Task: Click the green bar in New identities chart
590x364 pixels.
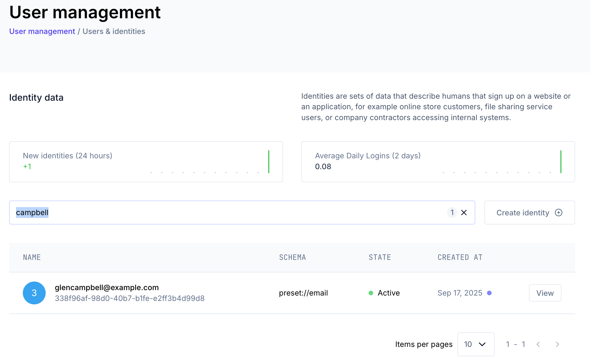Action: click(268, 162)
